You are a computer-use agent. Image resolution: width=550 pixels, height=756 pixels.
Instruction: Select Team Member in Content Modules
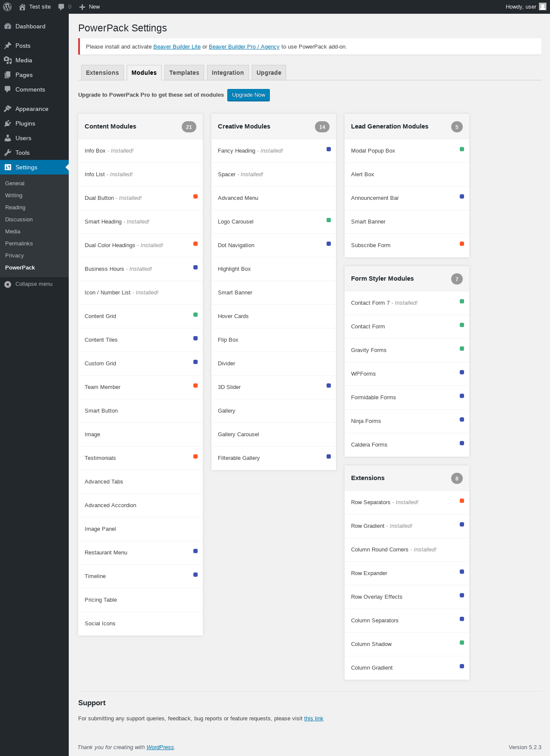[141, 387]
